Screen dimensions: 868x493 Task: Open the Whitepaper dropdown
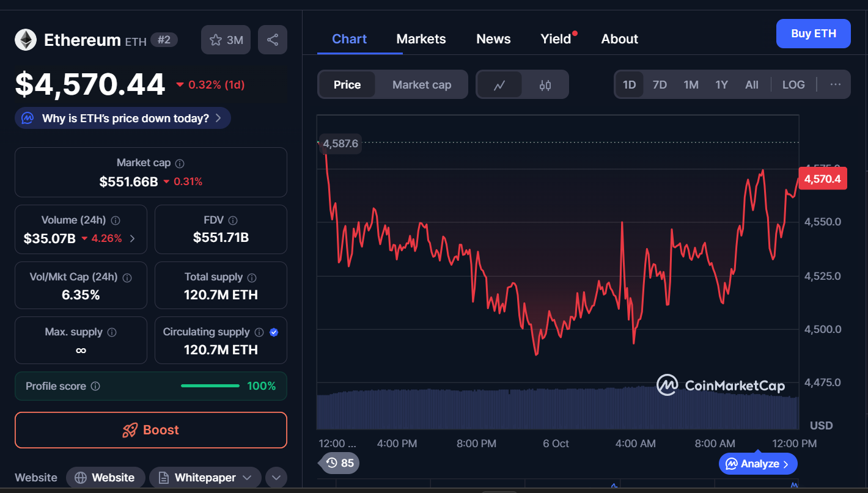point(205,478)
